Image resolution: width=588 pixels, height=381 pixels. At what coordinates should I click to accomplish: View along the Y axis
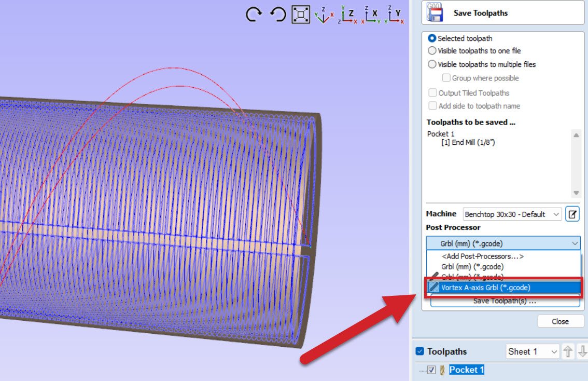(395, 15)
